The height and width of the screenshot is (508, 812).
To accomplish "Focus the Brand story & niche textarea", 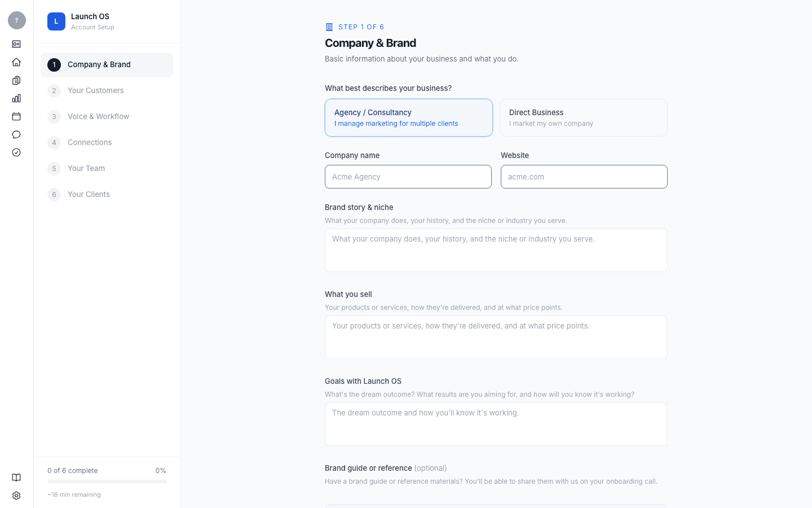I will tap(496, 251).
